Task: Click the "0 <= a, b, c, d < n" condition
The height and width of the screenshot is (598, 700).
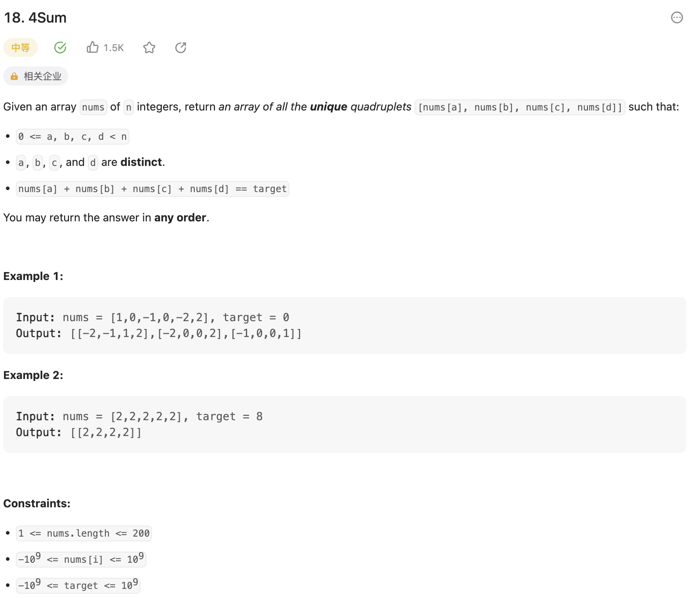Action: click(x=72, y=137)
